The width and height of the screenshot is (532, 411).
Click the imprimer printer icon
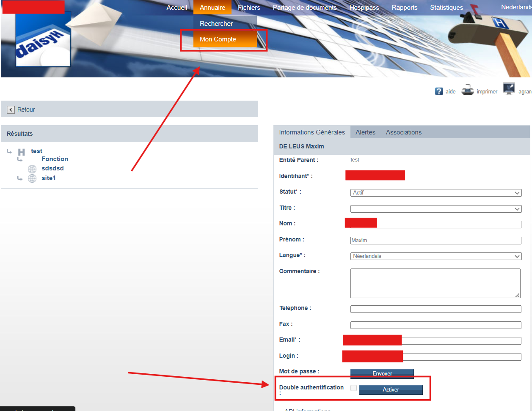(467, 90)
